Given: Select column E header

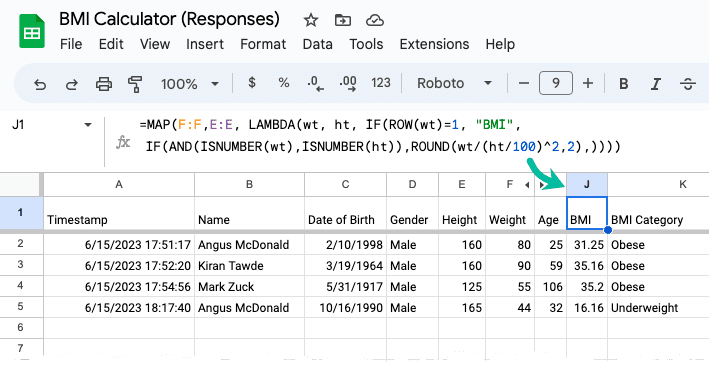Looking at the screenshot, I should (462, 185).
